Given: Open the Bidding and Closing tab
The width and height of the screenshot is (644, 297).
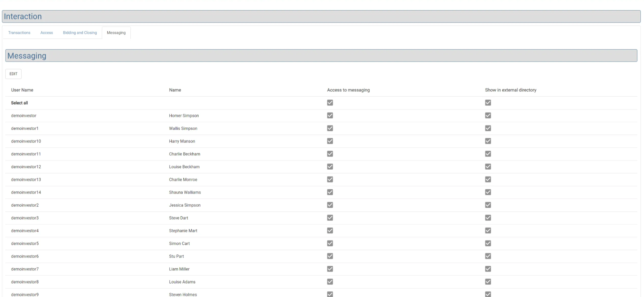Looking at the screenshot, I should (x=80, y=33).
